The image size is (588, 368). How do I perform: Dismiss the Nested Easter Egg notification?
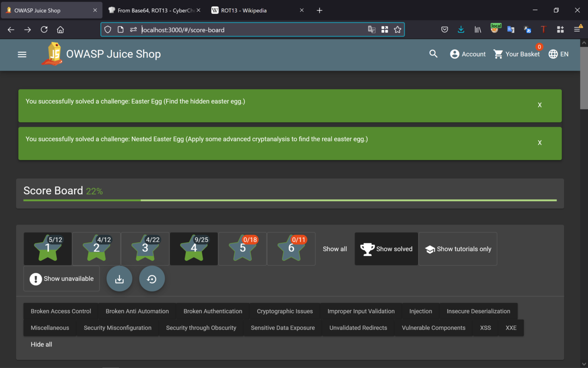click(539, 143)
